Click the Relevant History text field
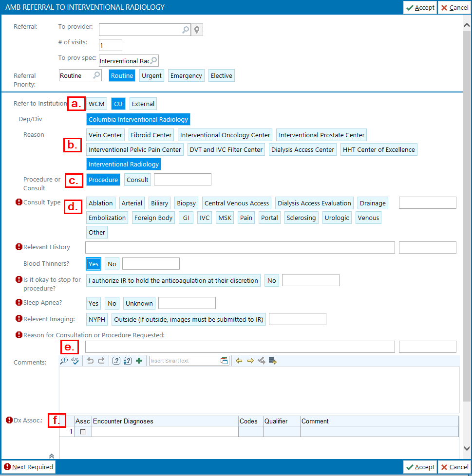Screen dimensions: 472x476 coord(240,247)
